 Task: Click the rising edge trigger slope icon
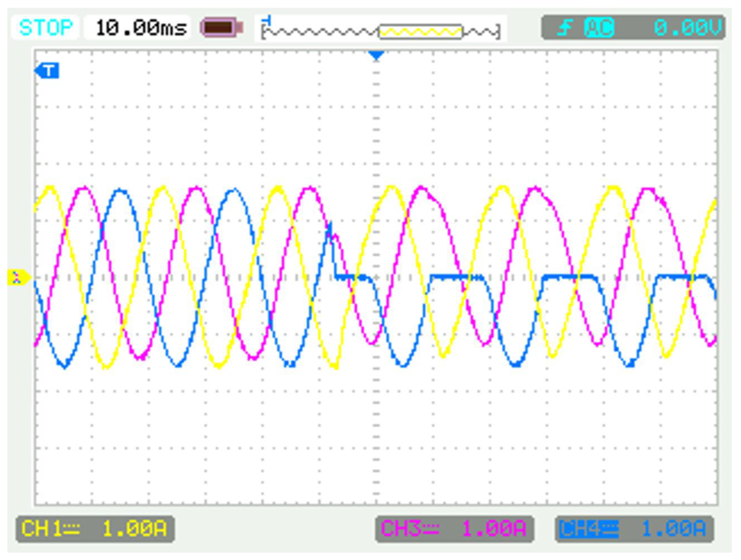click(x=565, y=27)
